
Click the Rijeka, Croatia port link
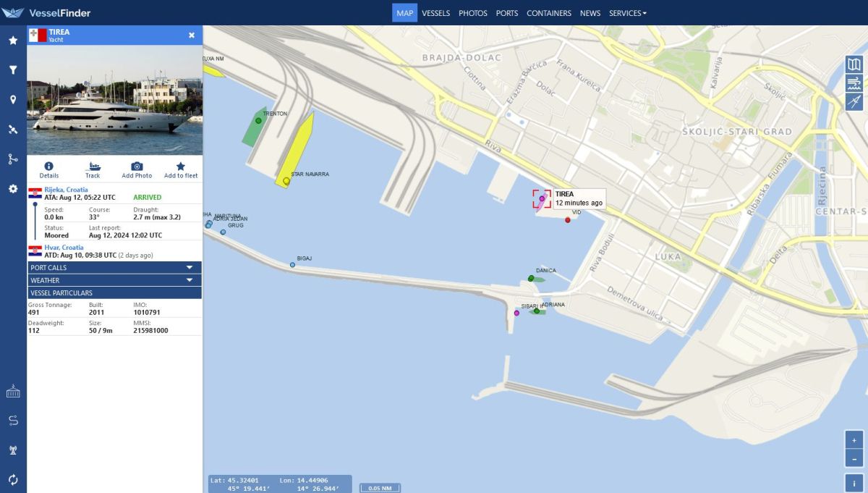[66, 190]
